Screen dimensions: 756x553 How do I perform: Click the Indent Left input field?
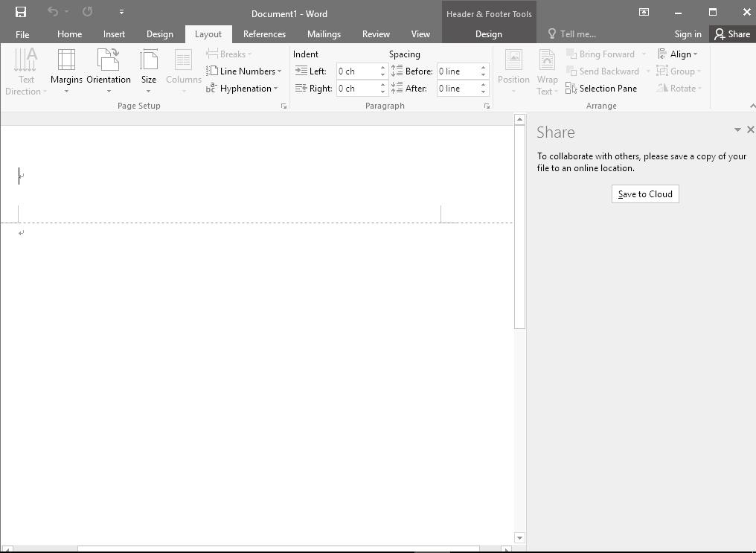click(358, 71)
